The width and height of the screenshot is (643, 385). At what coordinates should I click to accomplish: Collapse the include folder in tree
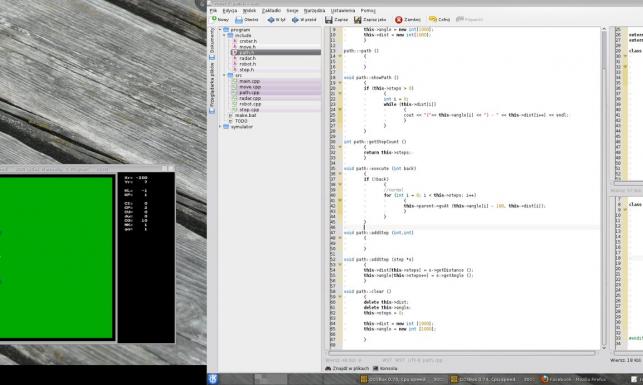click(x=224, y=36)
